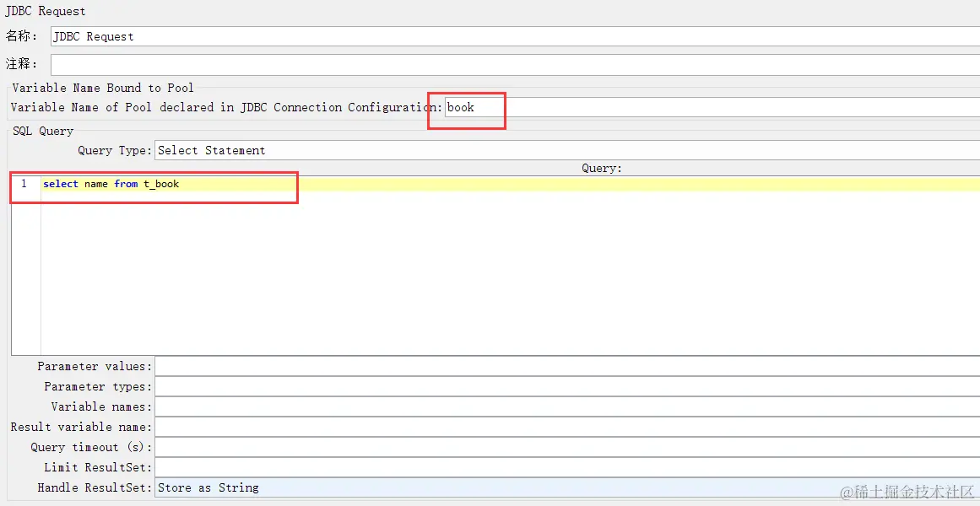Click the Variable names field
The height and width of the screenshot is (506, 980).
pos(567,406)
